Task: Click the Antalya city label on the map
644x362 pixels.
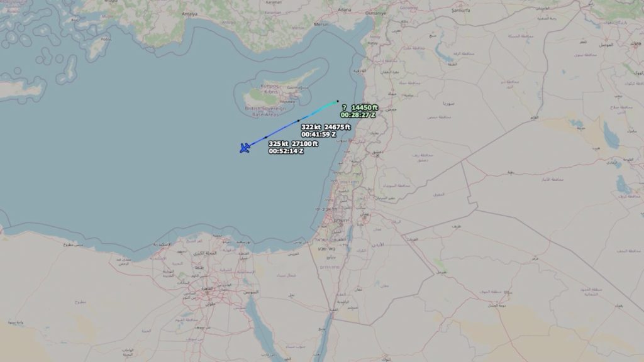Action: 189,14
